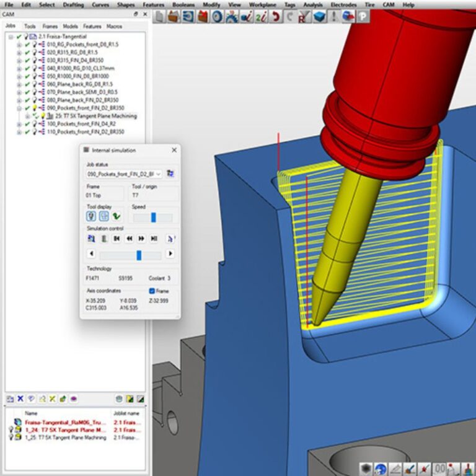The image size is (476, 476).
Task: Click the fast-forward simulation button
Action: point(141,238)
